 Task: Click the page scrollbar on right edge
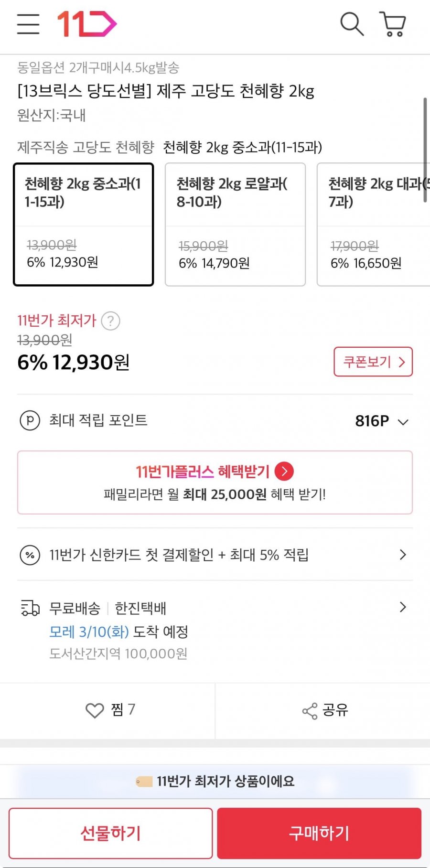[425, 150]
